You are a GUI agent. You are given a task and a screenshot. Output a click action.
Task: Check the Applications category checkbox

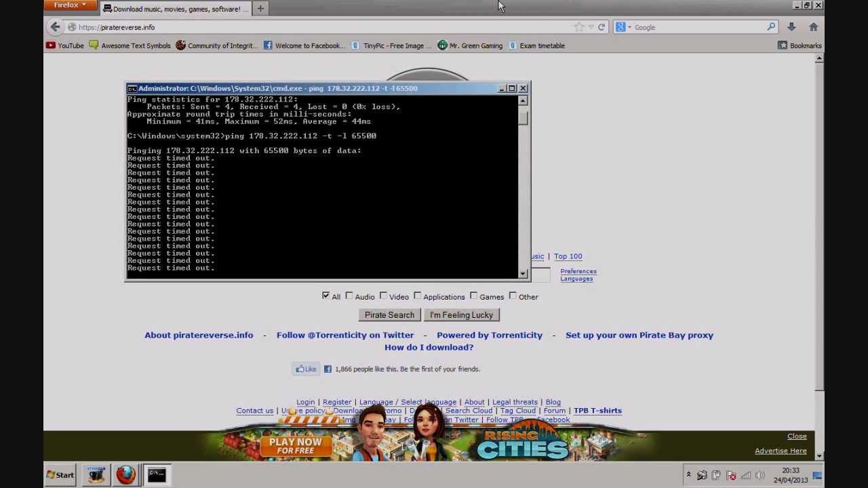(418, 296)
